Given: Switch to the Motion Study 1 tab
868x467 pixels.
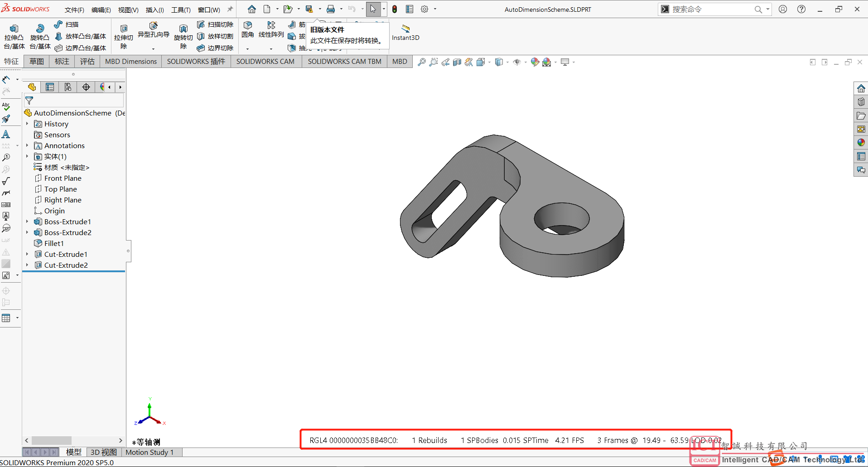Looking at the screenshot, I should pos(149,452).
